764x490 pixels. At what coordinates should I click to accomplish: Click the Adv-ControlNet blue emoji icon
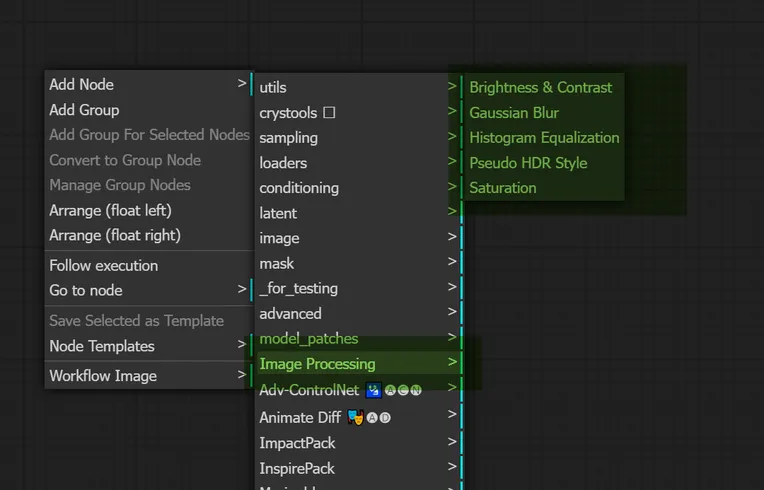[x=374, y=390]
